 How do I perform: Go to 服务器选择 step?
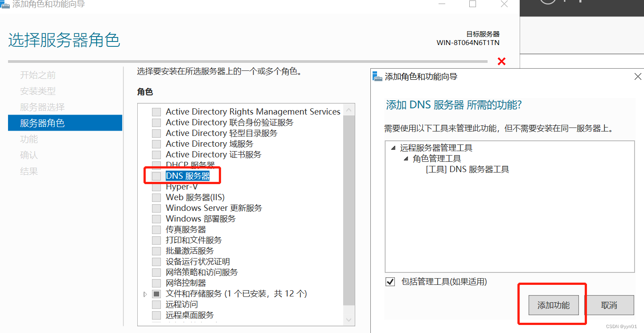tap(42, 107)
